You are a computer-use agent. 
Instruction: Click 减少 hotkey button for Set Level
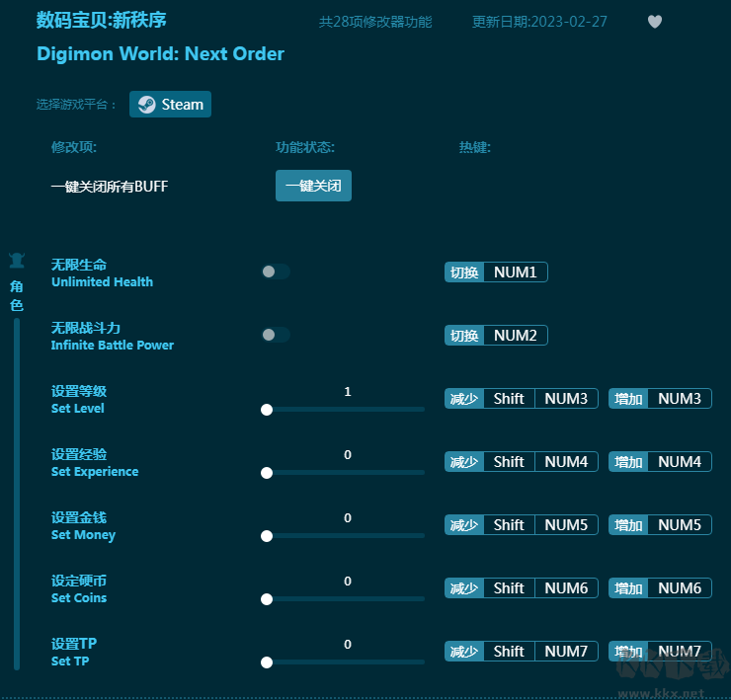click(x=464, y=399)
